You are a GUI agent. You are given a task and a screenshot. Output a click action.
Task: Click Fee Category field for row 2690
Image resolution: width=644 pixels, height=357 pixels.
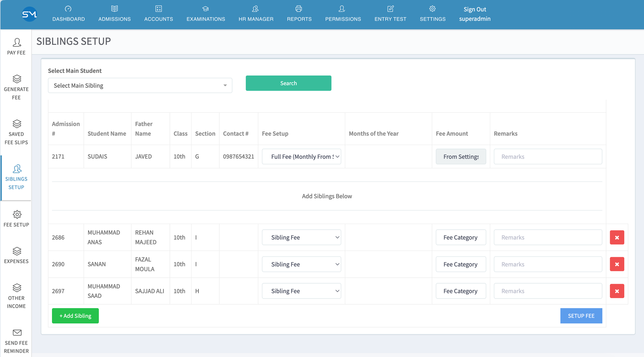pos(461,264)
